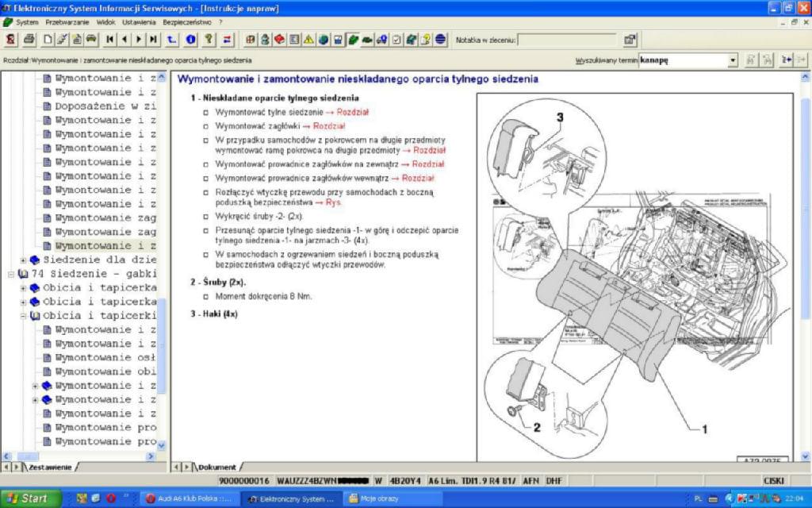Open the System menu

tap(27, 22)
